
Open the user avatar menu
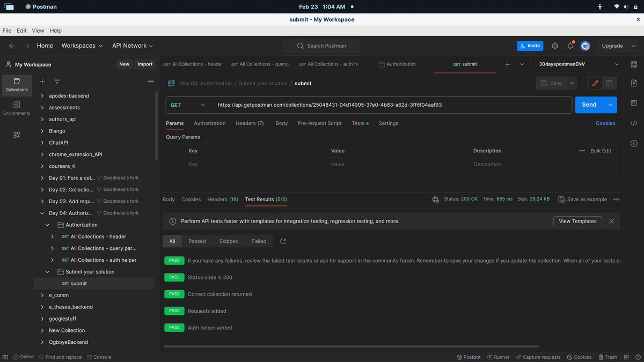[x=585, y=46]
